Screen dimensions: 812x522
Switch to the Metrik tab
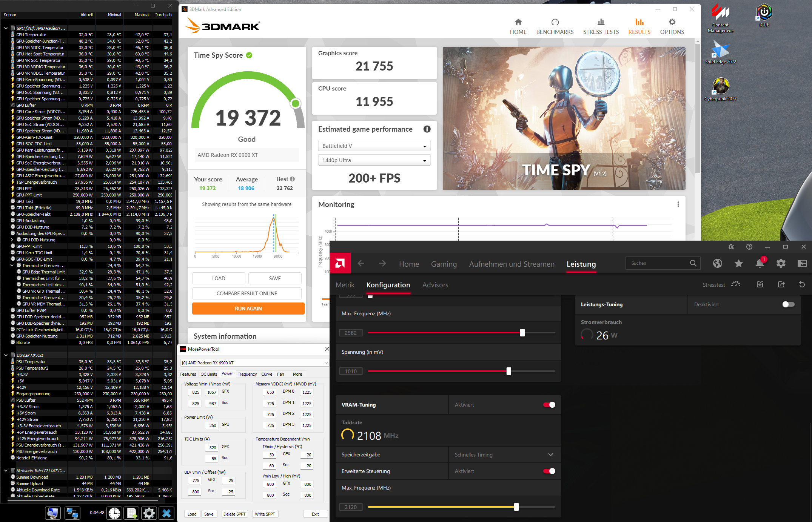(x=345, y=285)
